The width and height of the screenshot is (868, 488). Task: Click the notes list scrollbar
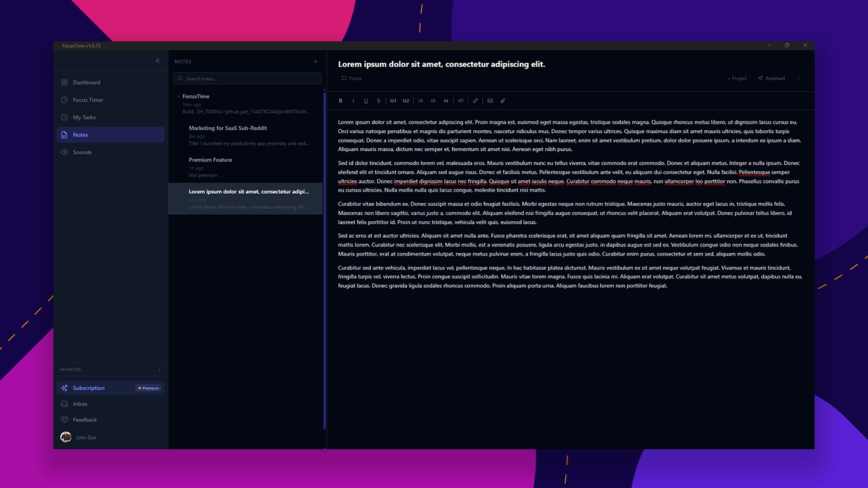pos(325,261)
